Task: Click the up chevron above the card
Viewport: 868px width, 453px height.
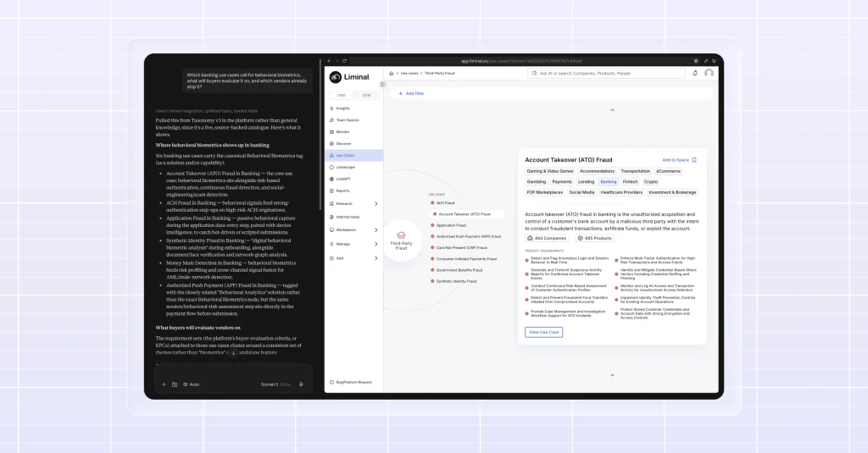Action: [612, 110]
